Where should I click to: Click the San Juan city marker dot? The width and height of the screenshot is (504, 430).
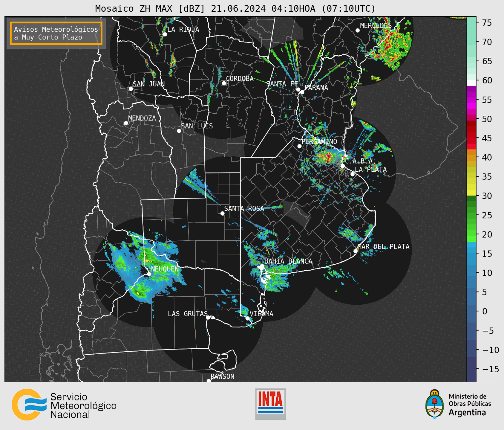(131, 89)
